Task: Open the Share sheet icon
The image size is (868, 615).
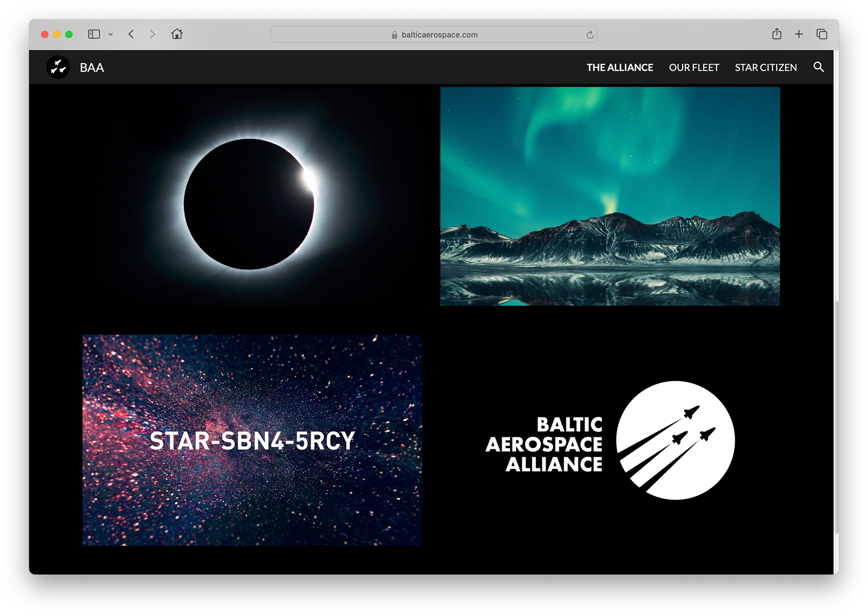Action: pos(777,34)
